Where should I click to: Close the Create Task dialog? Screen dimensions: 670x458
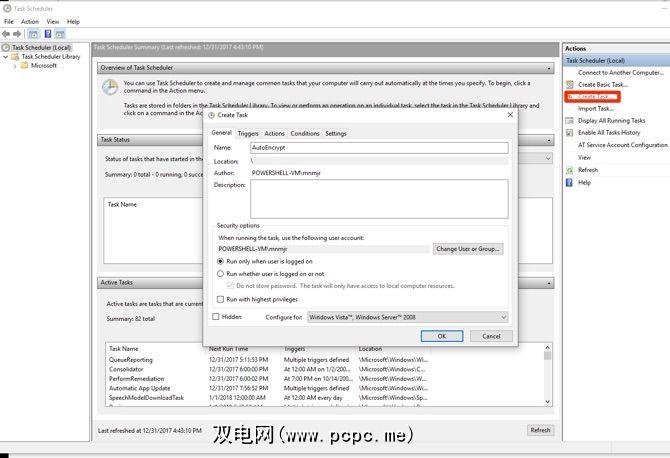[510, 115]
